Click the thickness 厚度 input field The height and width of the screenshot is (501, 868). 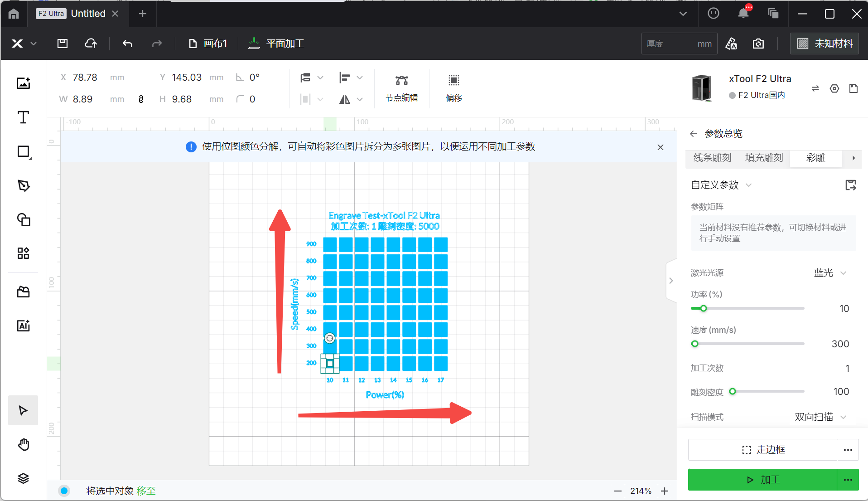click(679, 44)
